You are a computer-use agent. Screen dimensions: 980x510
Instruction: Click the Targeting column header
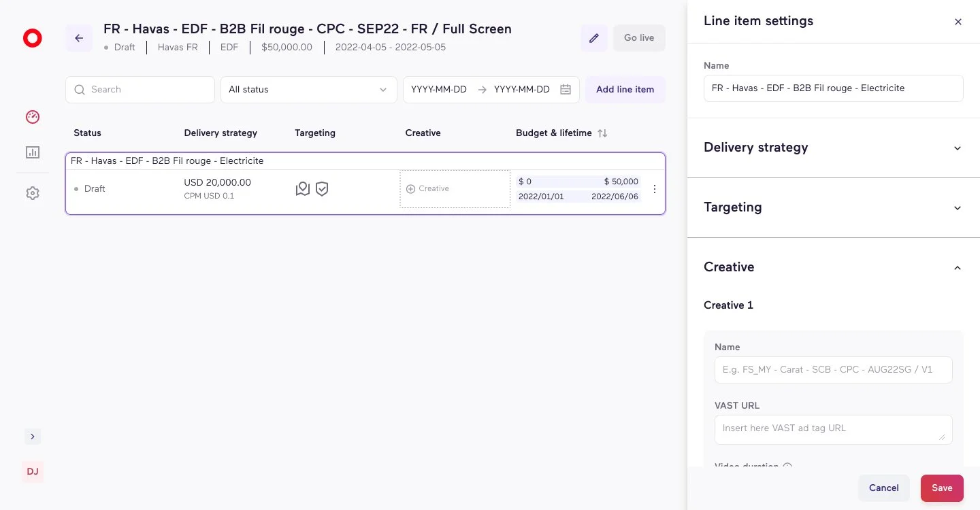(315, 133)
